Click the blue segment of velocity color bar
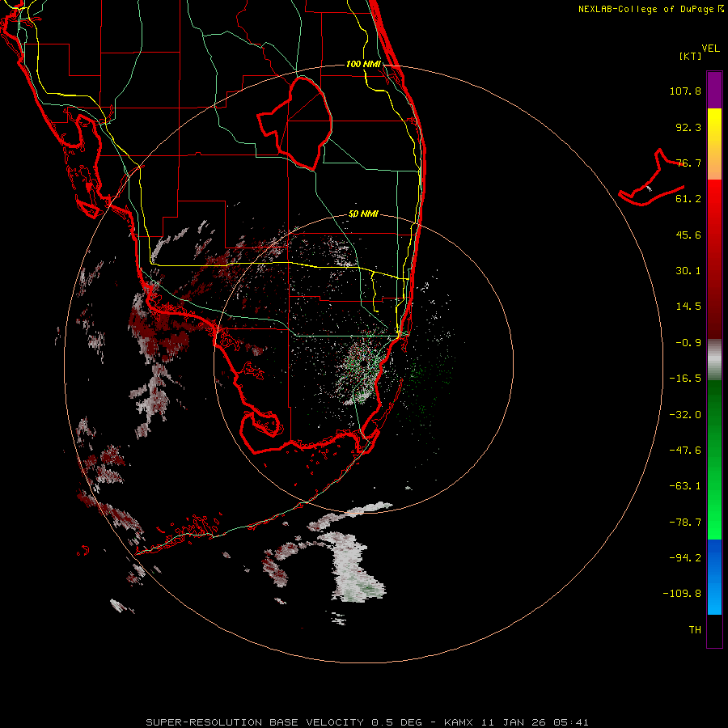 tap(714, 577)
